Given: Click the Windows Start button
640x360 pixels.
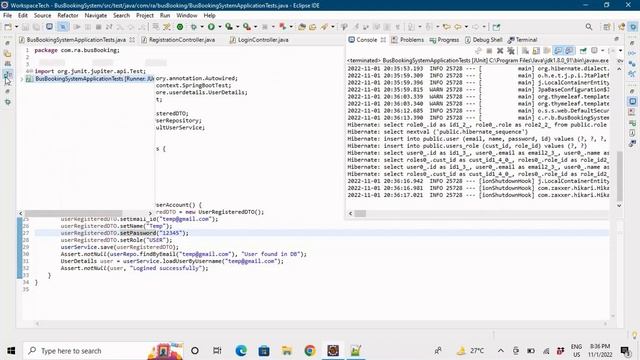Looking at the screenshot, I should (11, 351).
